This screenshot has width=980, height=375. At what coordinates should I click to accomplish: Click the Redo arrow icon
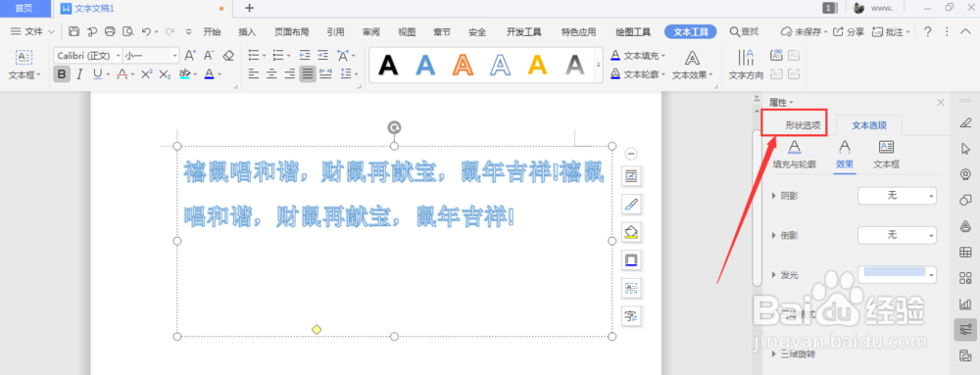pos(171,31)
